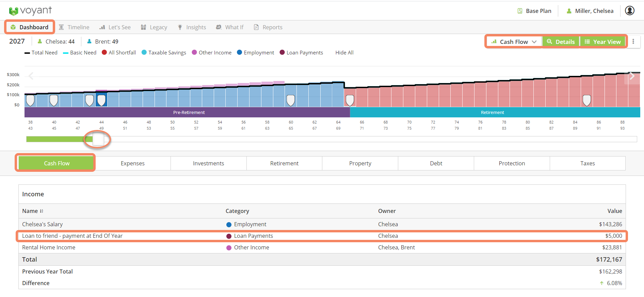Select Loan to friend income row

click(72, 236)
